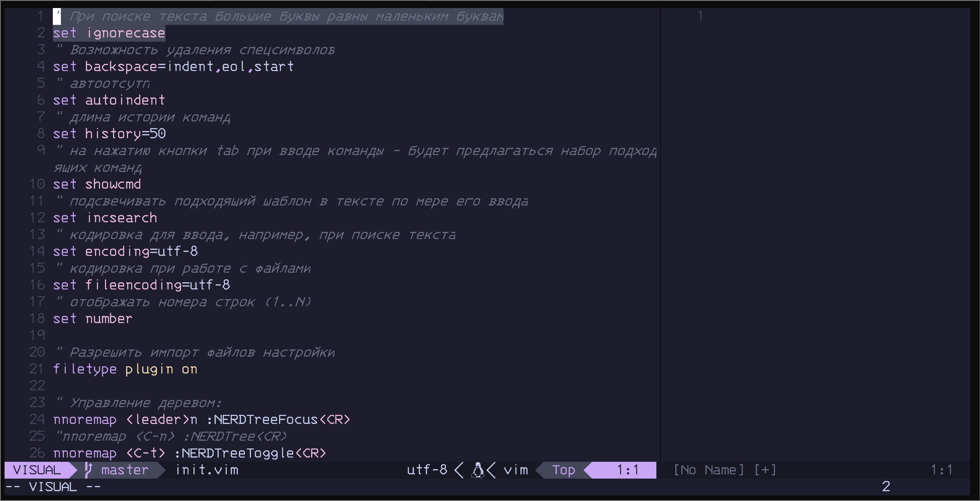Click the git branch icon before master
The image size is (980, 501).
coord(88,470)
